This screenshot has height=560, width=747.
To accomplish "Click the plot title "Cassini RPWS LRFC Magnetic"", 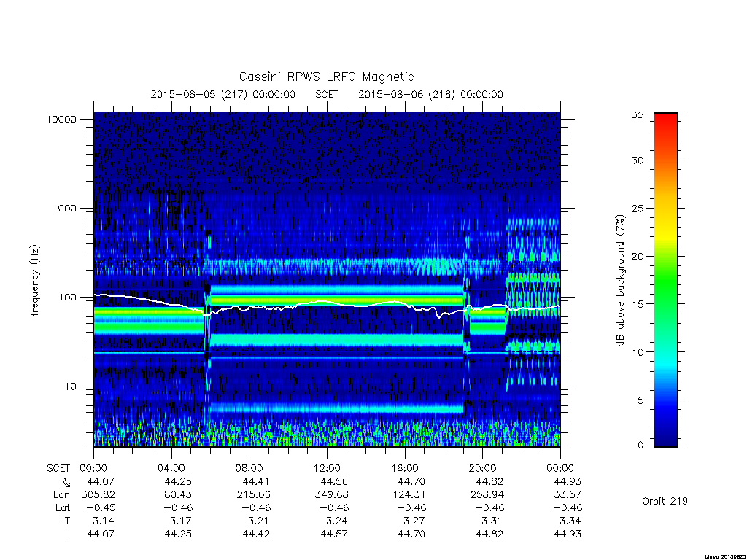I will pos(326,77).
